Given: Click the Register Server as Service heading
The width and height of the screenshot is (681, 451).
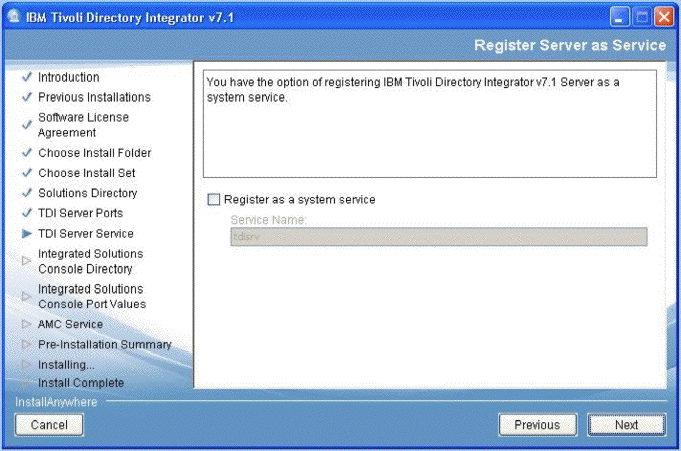Looking at the screenshot, I should [x=570, y=45].
